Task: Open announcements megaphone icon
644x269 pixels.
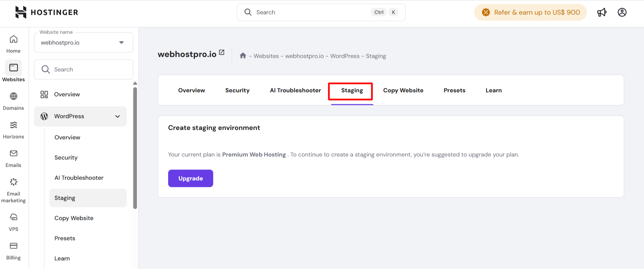Action: (602, 12)
